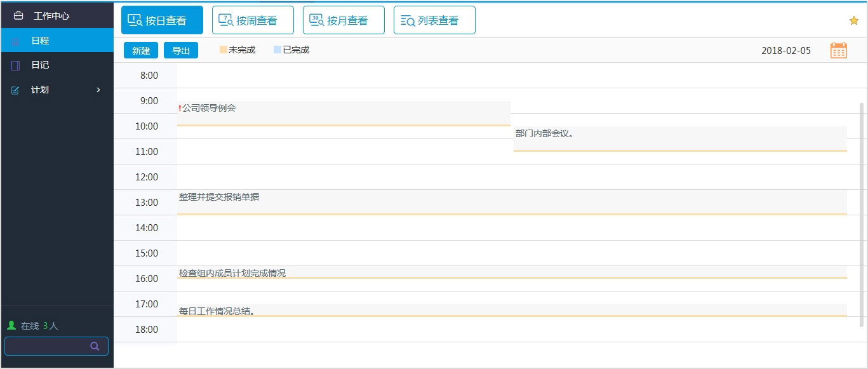Image resolution: width=868 pixels, height=369 pixels.
Task: Click the 计划 edit icon in sidebar
Action: point(15,90)
